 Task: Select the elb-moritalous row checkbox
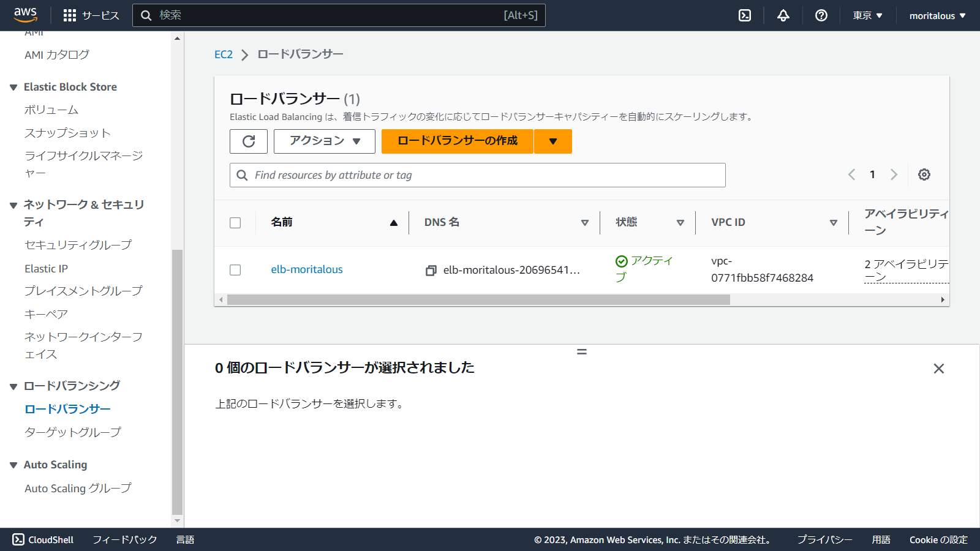[x=235, y=270]
